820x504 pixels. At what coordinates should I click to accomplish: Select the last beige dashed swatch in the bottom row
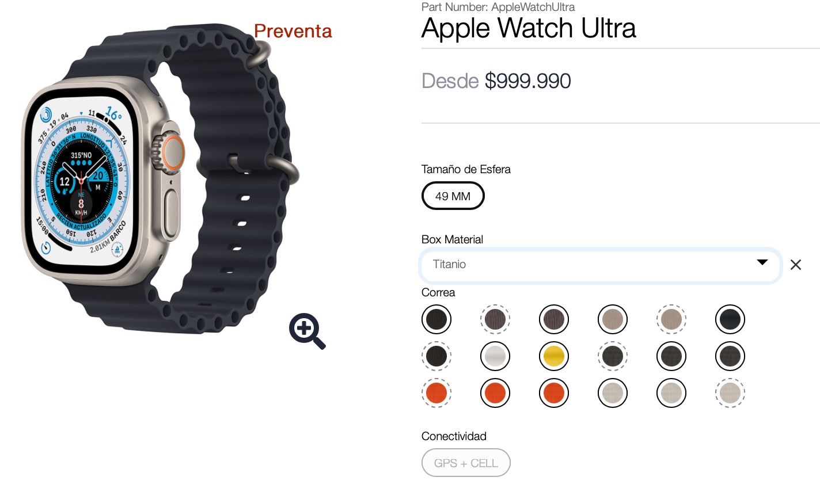pyautogui.click(x=730, y=393)
